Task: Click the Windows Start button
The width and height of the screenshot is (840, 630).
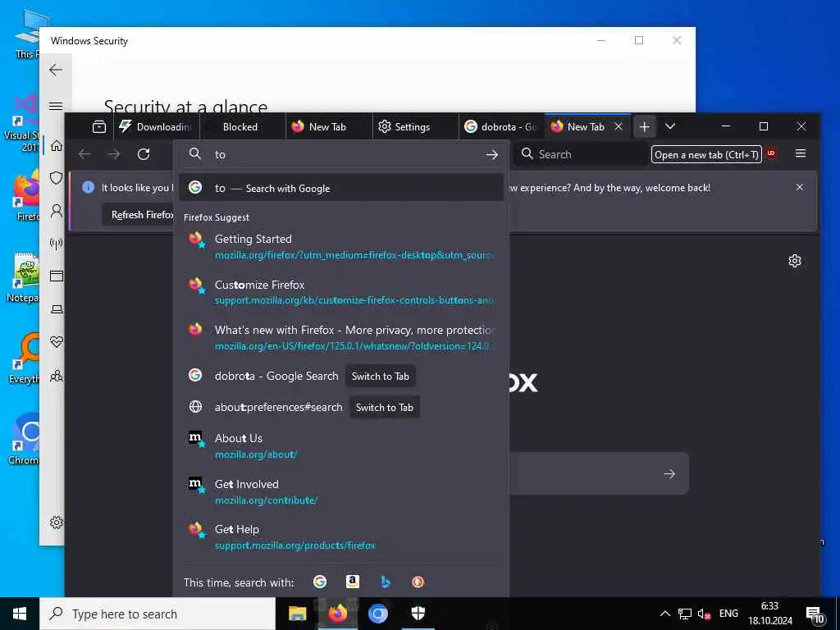Action: [x=20, y=614]
